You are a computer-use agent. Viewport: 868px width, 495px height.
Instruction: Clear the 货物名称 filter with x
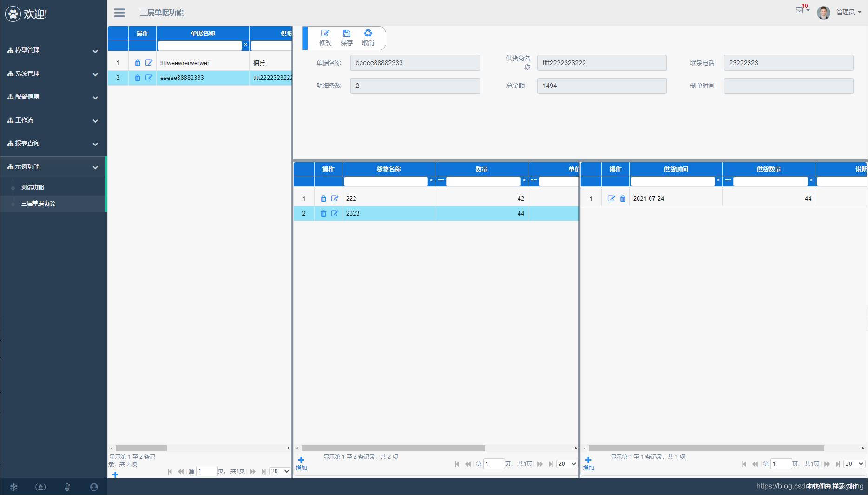tap(431, 180)
